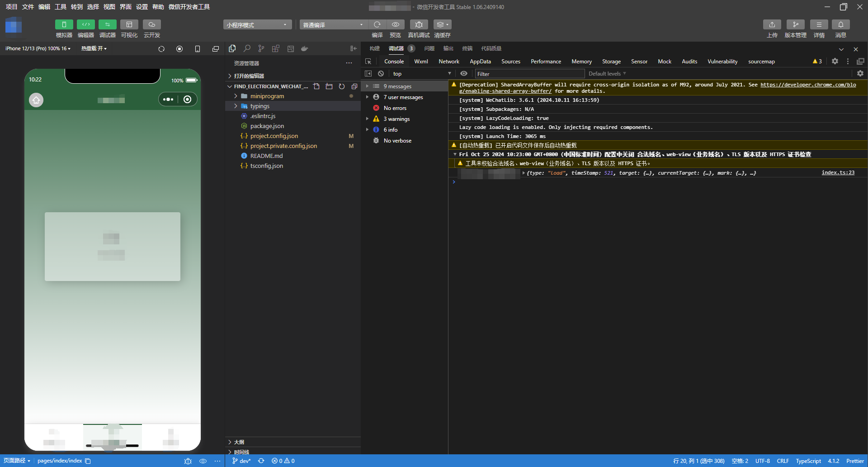Open DevTools settings gear beside warnings
This screenshot has height=467, width=868.
click(x=835, y=62)
